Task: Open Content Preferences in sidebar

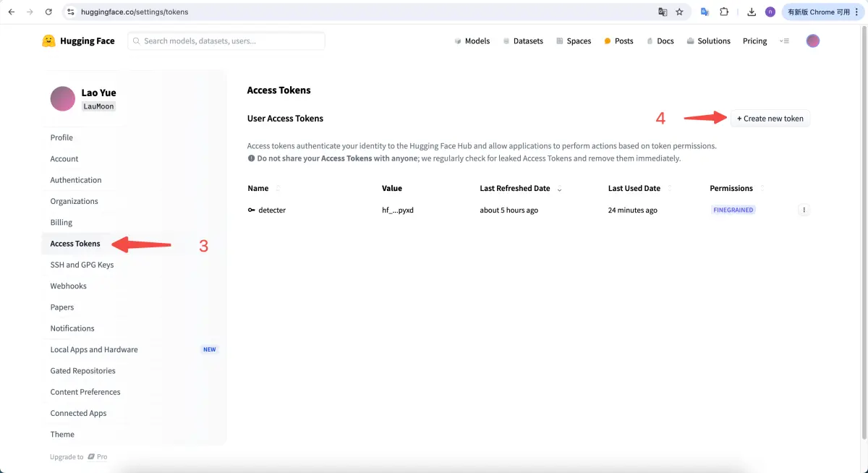Action: pos(85,392)
